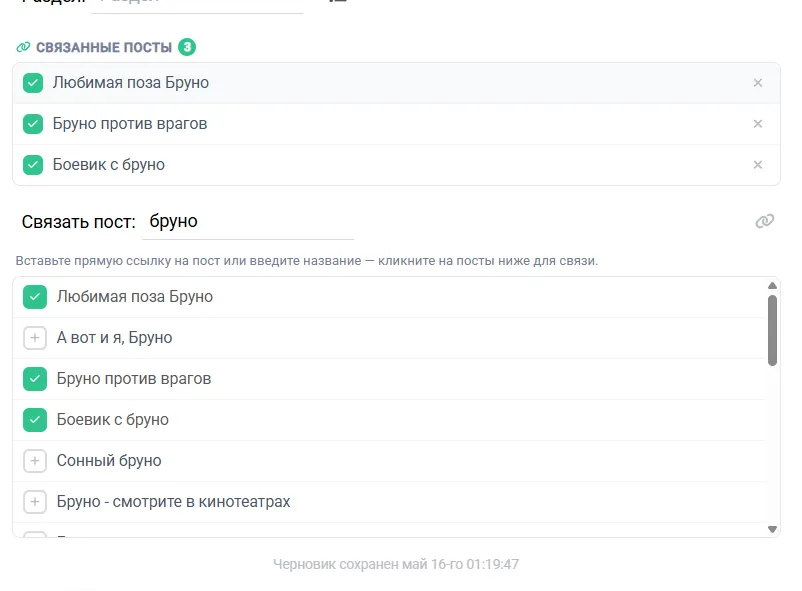Select the "Сонный бруно" result text
The width and height of the screenshot is (802, 591).
click(109, 461)
